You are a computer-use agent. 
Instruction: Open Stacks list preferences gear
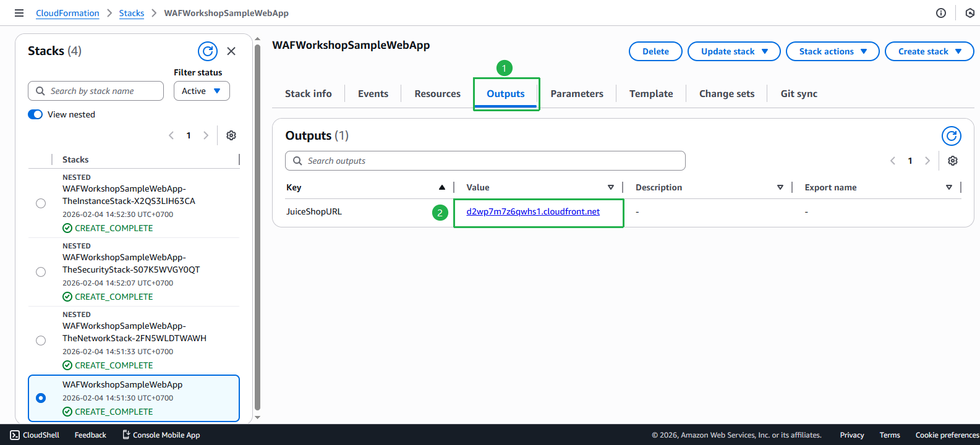coord(231,135)
